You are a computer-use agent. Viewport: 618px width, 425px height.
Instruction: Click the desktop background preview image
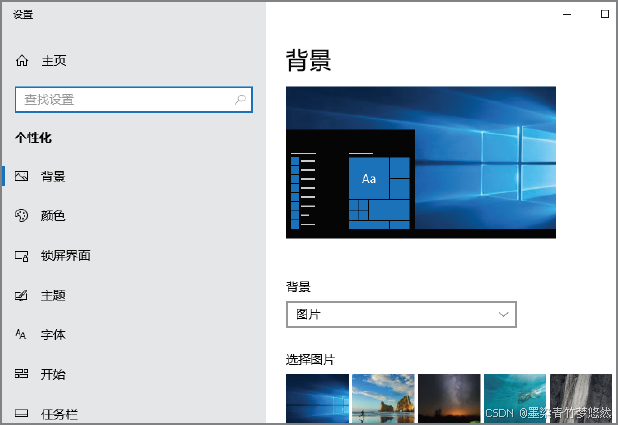[421, 162]
